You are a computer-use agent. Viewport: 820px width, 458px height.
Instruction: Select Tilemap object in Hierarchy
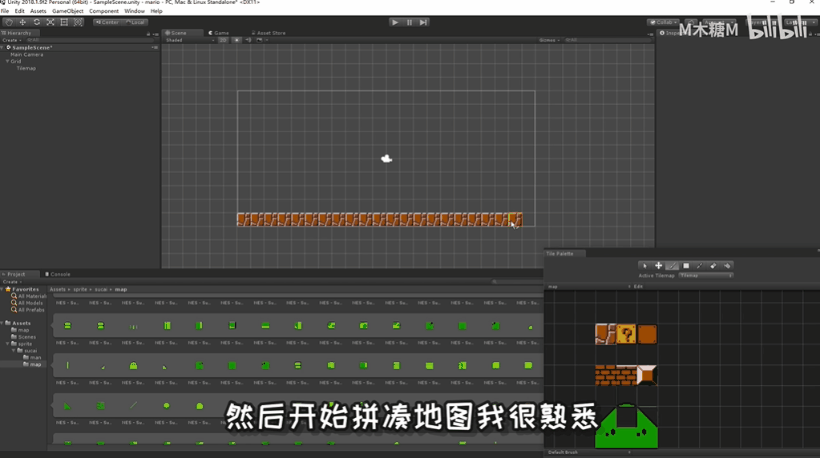[x=26, y=68]
